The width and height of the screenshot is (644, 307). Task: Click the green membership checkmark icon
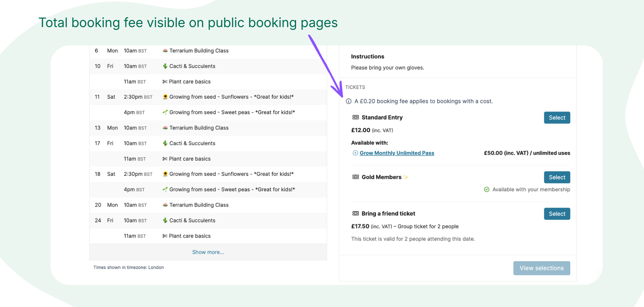coord(486,190)
